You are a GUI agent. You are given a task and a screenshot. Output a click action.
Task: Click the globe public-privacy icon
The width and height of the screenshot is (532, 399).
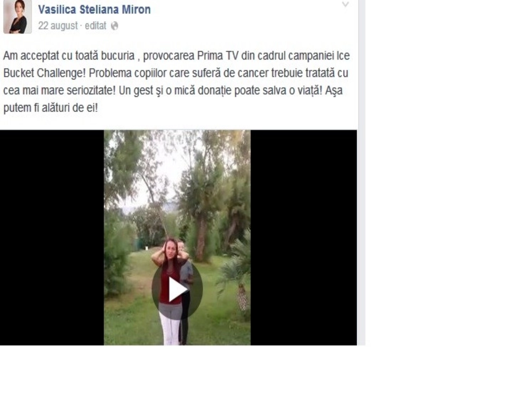(x=115, y=26)
